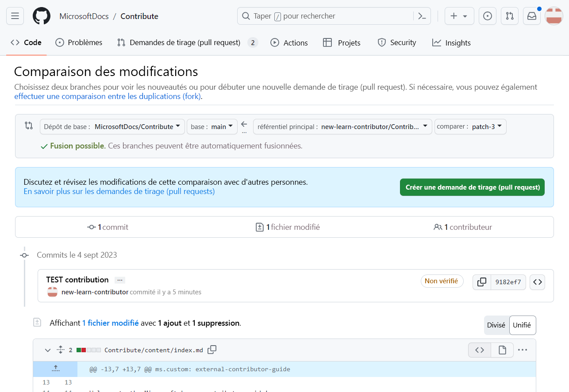This screenshot has height=392, width=569.
Task: Open the Security tab
Action: (x=397, y=42)
